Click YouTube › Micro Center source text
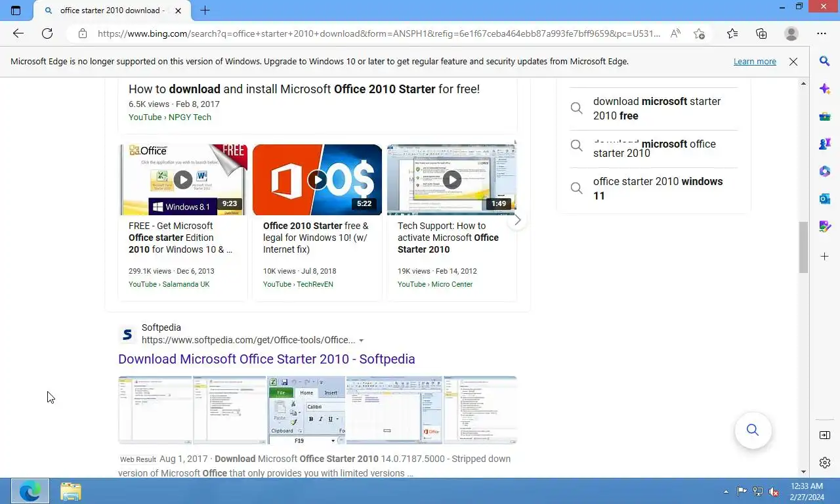The width and height of the screenshot is (840, 504). [435, 284]
